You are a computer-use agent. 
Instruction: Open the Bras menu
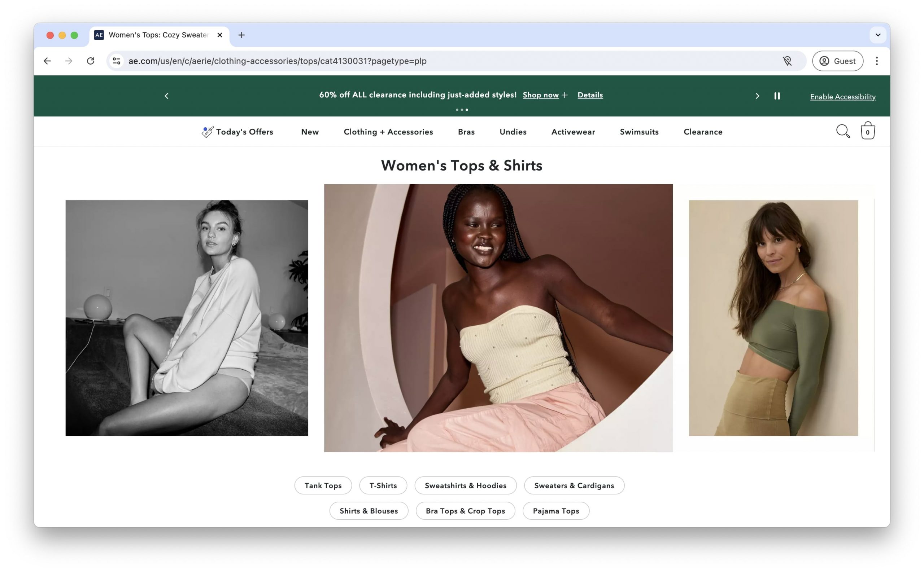pos(466,132)
